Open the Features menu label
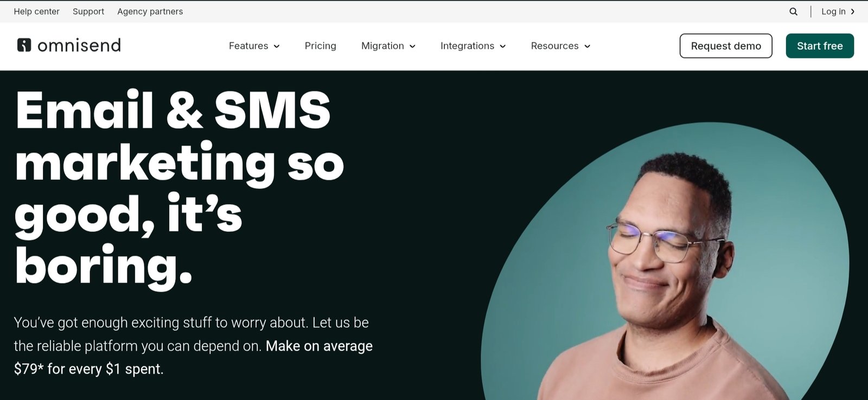This screenshot has height=400, width=868. point(248,46)
